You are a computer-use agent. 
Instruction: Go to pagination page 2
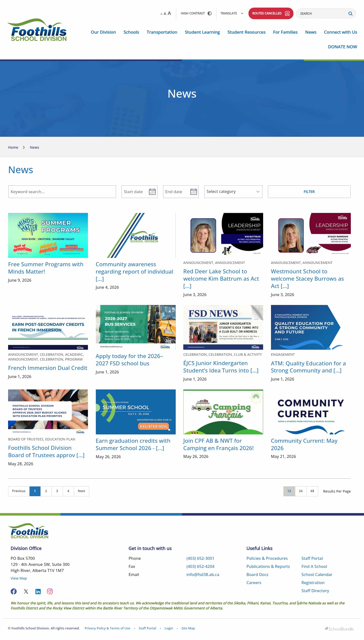pos(46,491)
